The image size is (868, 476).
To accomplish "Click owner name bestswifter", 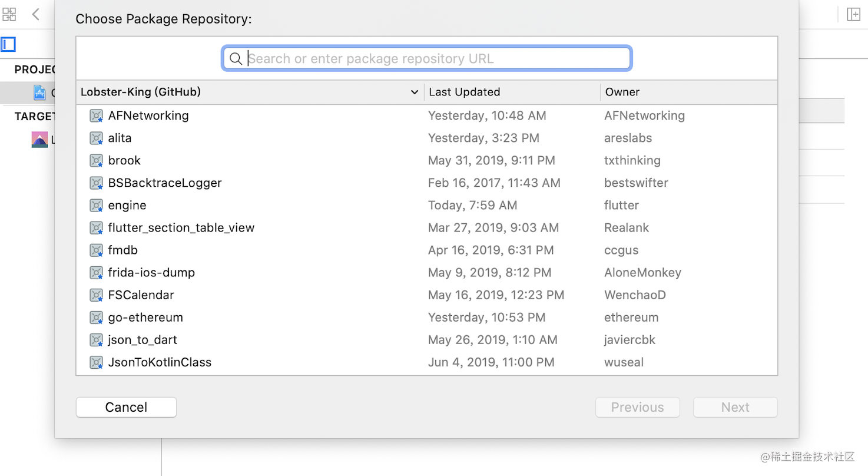I will point(636,183).
